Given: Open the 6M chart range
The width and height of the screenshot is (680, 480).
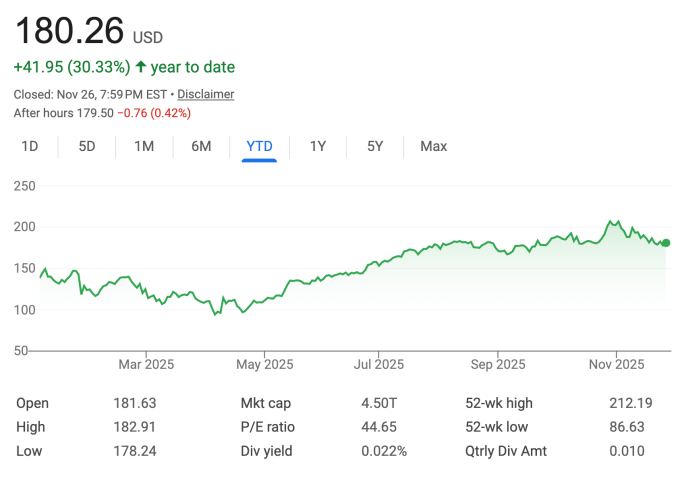Looking at the screenshot, I should tap(201, 146).
